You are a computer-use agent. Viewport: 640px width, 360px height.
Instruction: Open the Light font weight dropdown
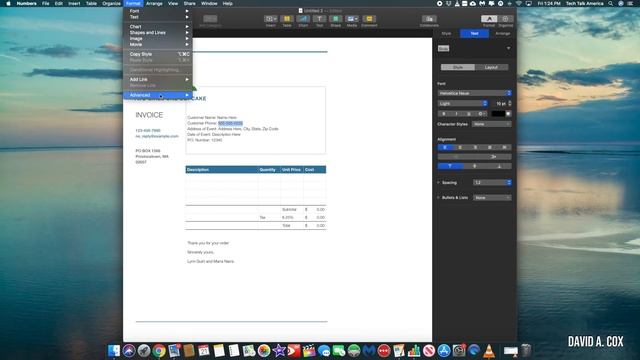[x=462, y=104]
